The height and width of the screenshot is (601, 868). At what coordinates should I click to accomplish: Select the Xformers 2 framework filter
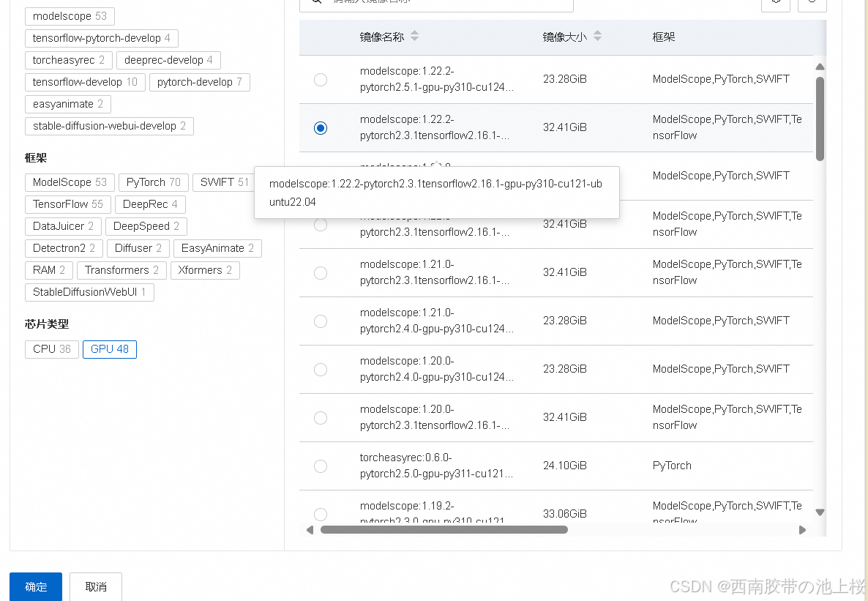pyautogui.click(x=205, y=270)
